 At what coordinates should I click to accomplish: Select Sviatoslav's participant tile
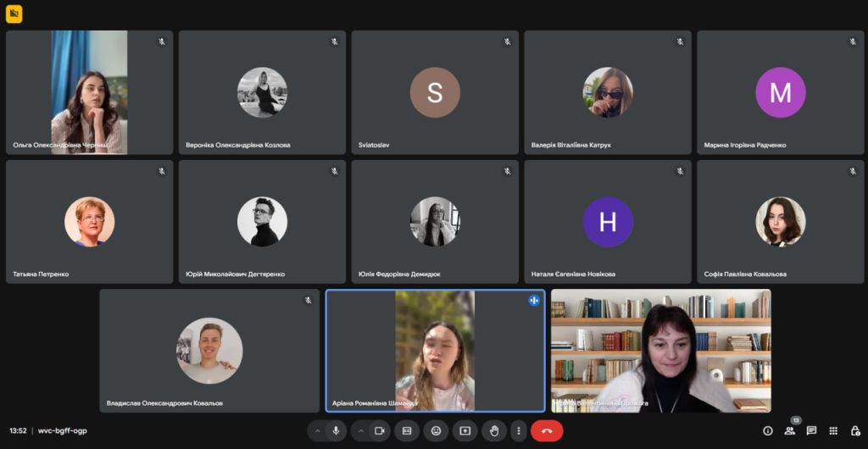435,92
